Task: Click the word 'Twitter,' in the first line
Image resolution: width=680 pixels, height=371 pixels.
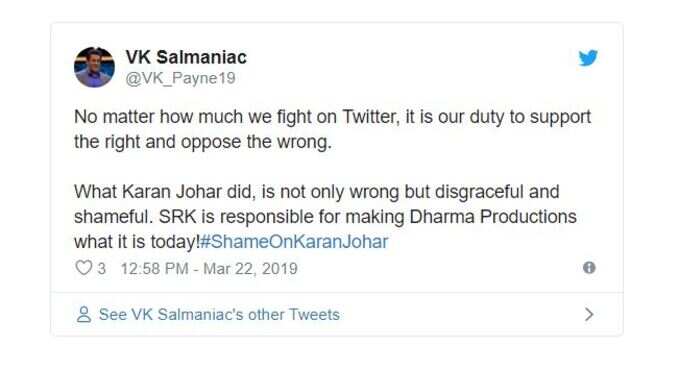Action: point(371,117)
